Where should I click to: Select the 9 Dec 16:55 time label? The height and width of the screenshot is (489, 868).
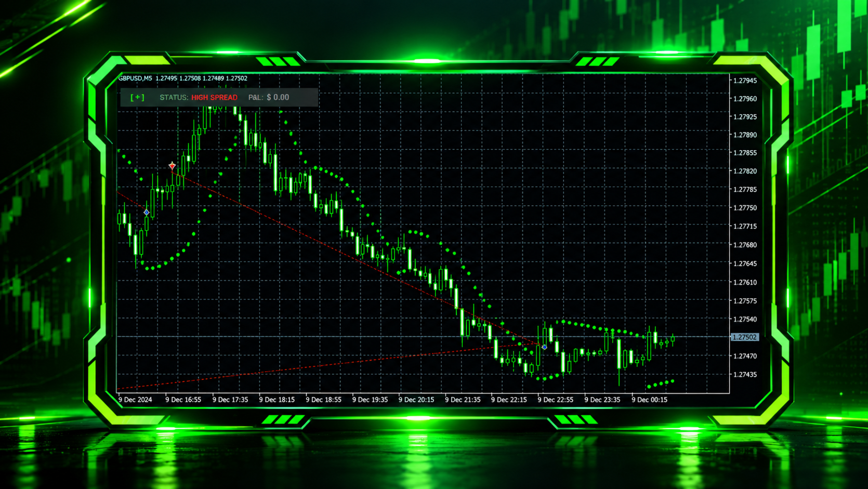point(183,400)
